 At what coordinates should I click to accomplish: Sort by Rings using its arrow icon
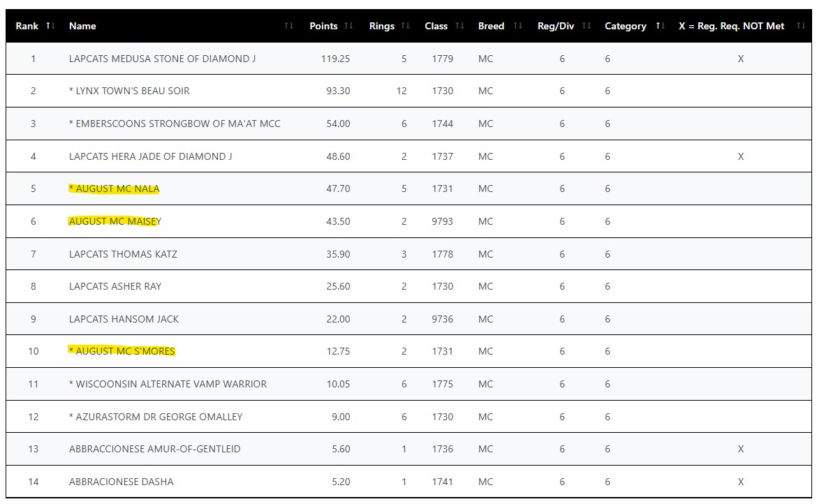[x=406, y=26]
